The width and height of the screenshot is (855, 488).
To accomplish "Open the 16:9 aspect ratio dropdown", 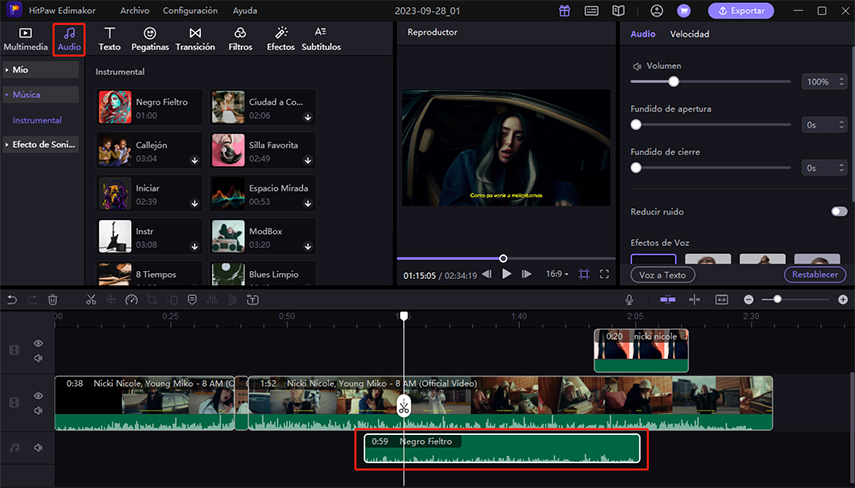I will click(x=557, y=274).
